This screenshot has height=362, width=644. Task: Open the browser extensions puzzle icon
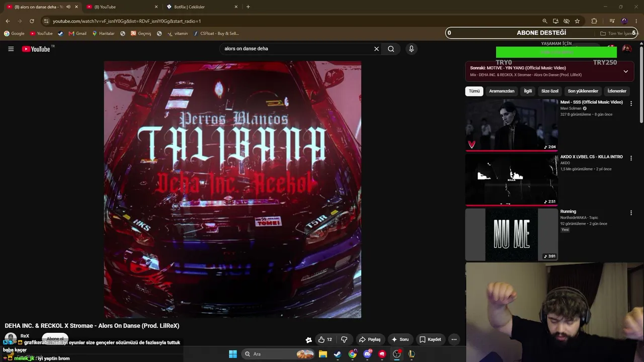[x=594, y=21]
